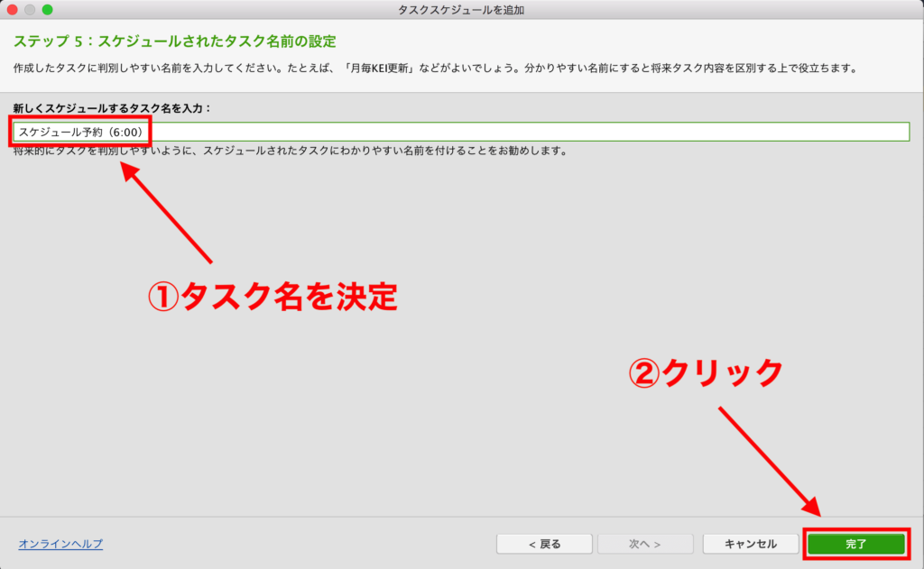Screen dimensions: 924x569
Task: Click the disabled 次へ > button
Action: click(645, 544)
